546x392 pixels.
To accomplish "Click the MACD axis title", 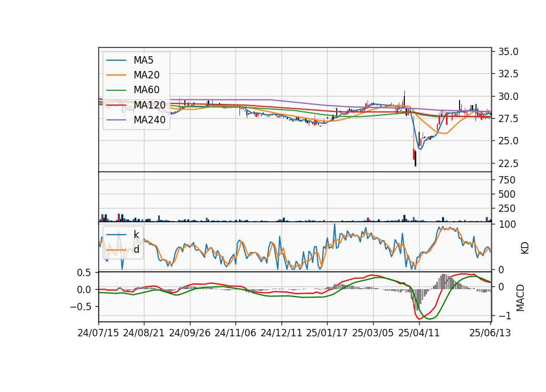I will 520,298.
